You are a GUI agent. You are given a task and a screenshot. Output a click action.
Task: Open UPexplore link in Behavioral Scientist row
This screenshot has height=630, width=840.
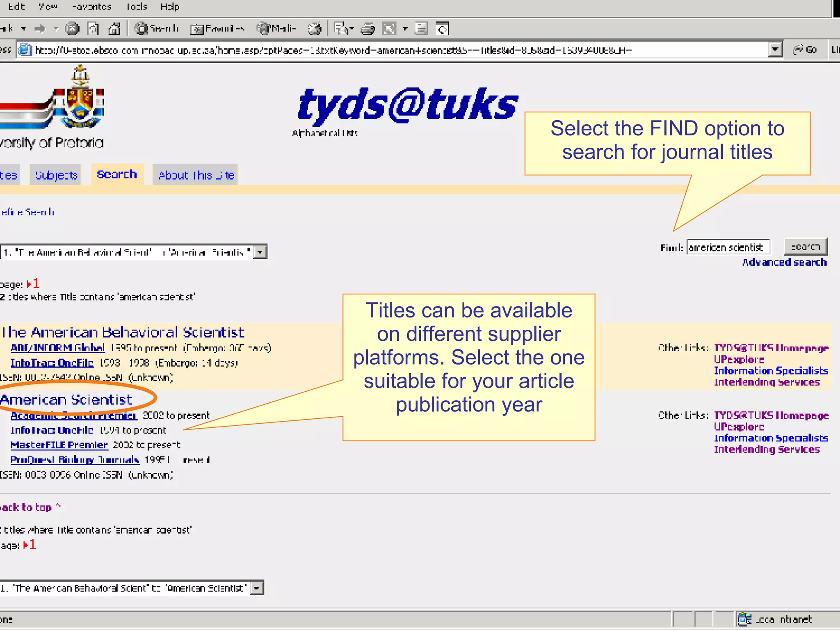(739, 359)
